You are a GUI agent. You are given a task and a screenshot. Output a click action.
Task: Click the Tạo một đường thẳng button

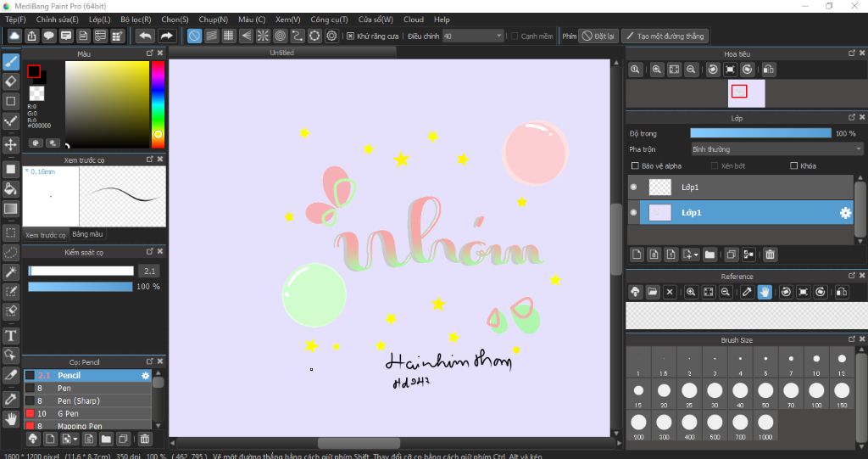pyautogui.click(x=665, y=36)
